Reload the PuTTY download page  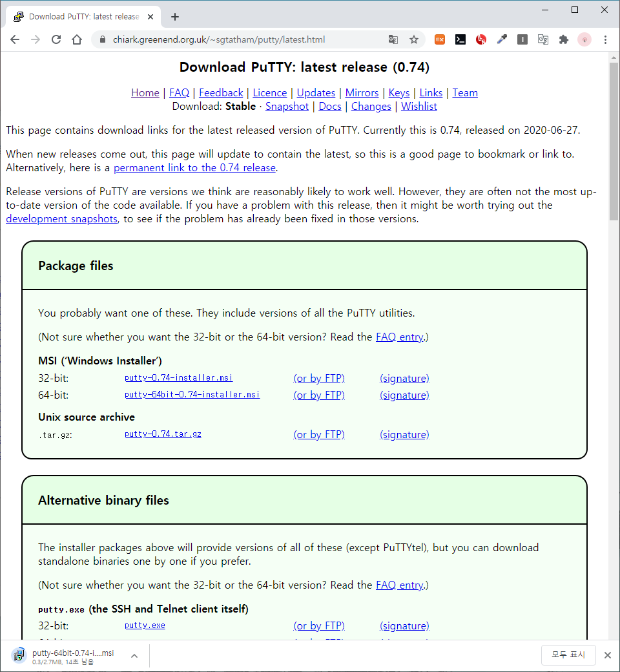coord(56,40)
